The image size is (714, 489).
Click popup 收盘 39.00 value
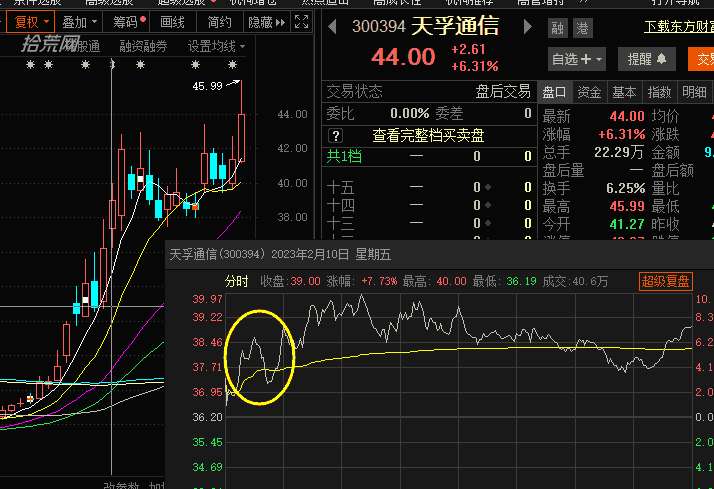[x=305, y=281]
